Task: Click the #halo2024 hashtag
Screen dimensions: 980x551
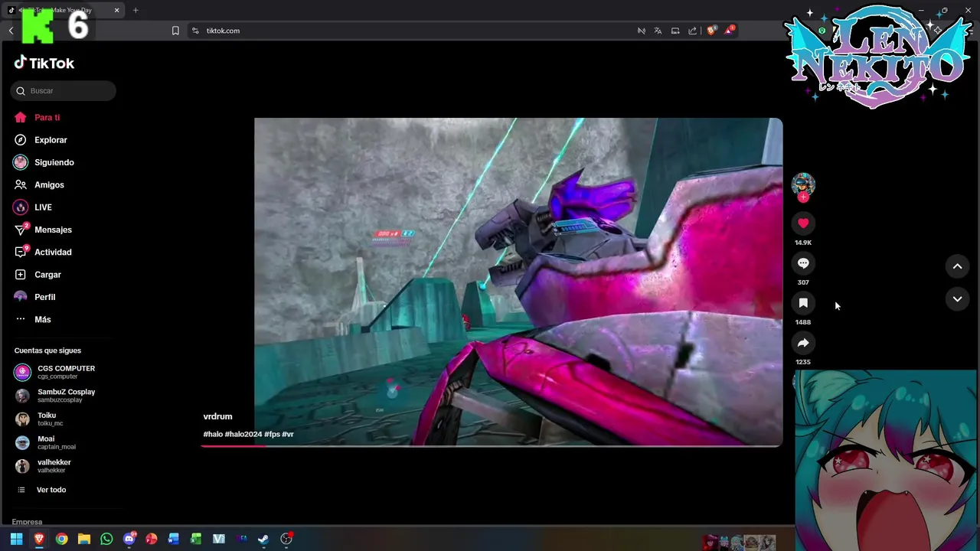Action: (x=243, y=434)
